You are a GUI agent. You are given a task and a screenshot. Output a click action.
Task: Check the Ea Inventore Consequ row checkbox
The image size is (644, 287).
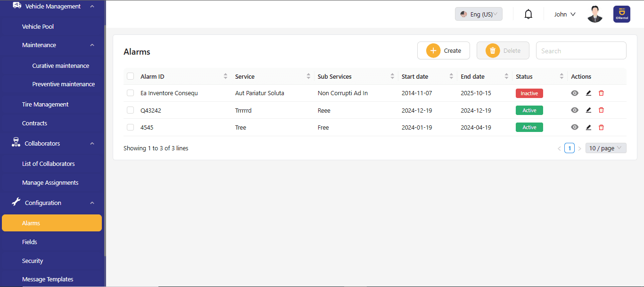[131, 93]
